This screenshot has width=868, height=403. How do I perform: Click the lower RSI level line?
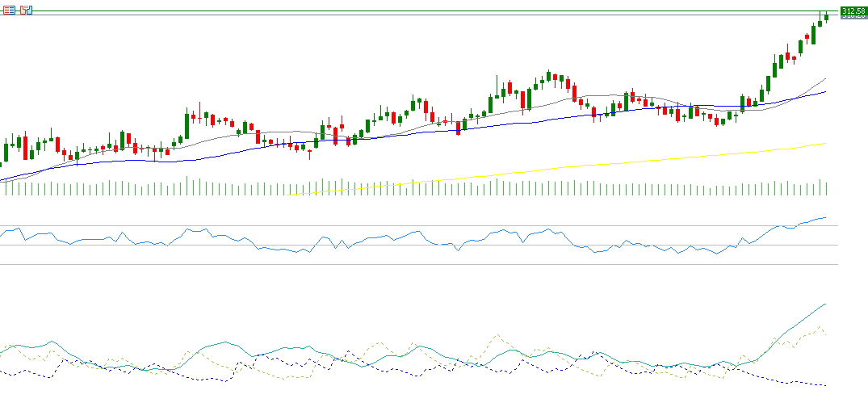[x=404, y=246]
